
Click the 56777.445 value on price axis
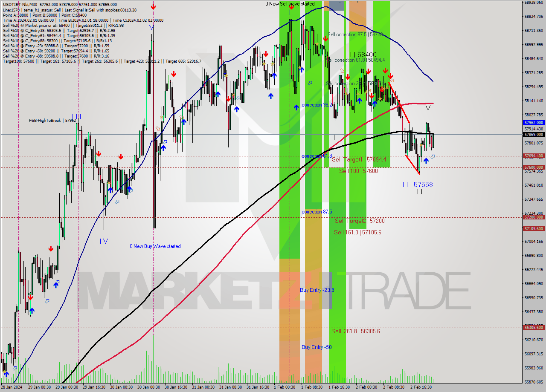click(534, 270)
